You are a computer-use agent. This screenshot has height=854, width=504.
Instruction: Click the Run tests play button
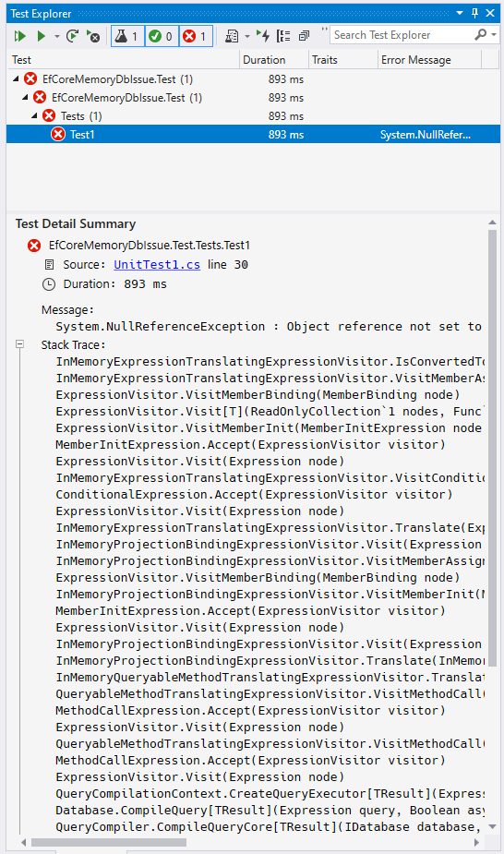[42, 36]
